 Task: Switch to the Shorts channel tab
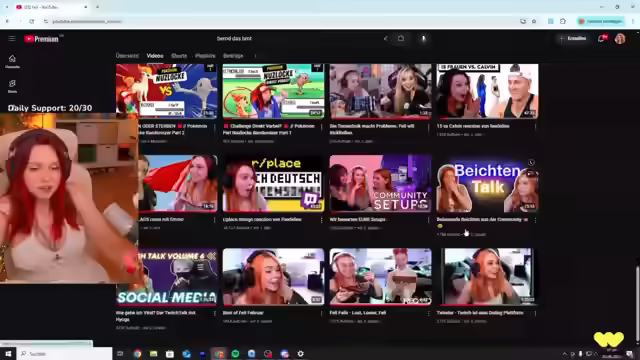[179, 56]
